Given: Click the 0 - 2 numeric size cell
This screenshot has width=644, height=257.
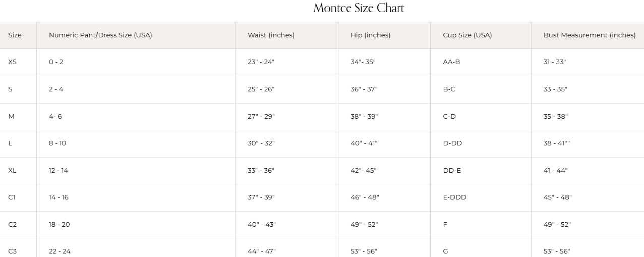Looking at the screenshot, I should (56, 62).
